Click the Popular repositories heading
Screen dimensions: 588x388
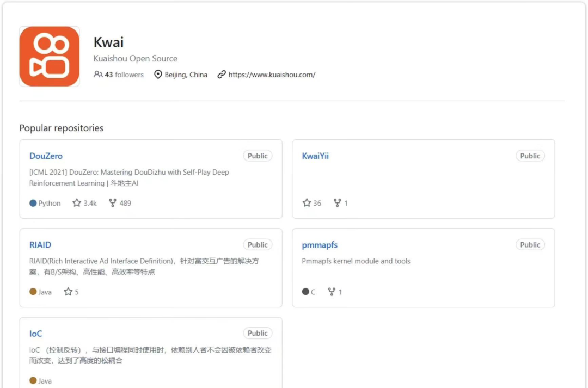click(61, 128)
